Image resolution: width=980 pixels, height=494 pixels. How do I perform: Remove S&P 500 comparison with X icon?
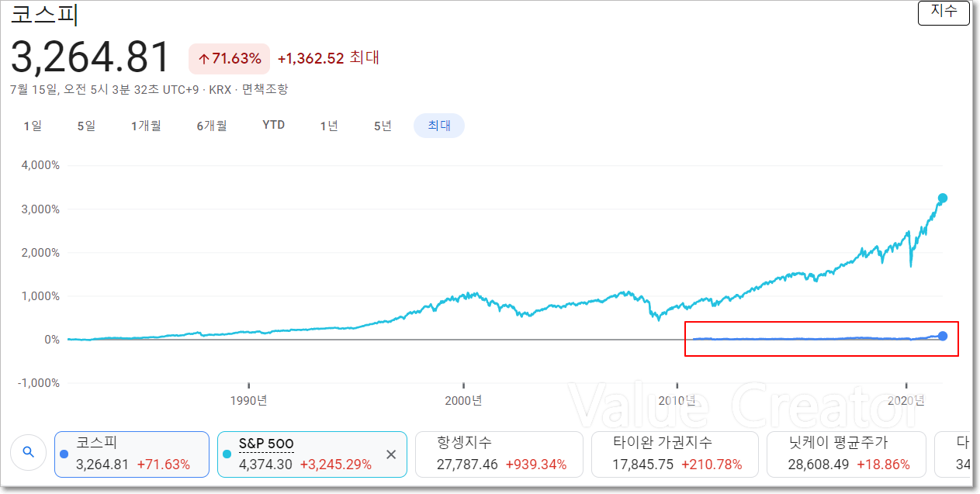(391, 454)
